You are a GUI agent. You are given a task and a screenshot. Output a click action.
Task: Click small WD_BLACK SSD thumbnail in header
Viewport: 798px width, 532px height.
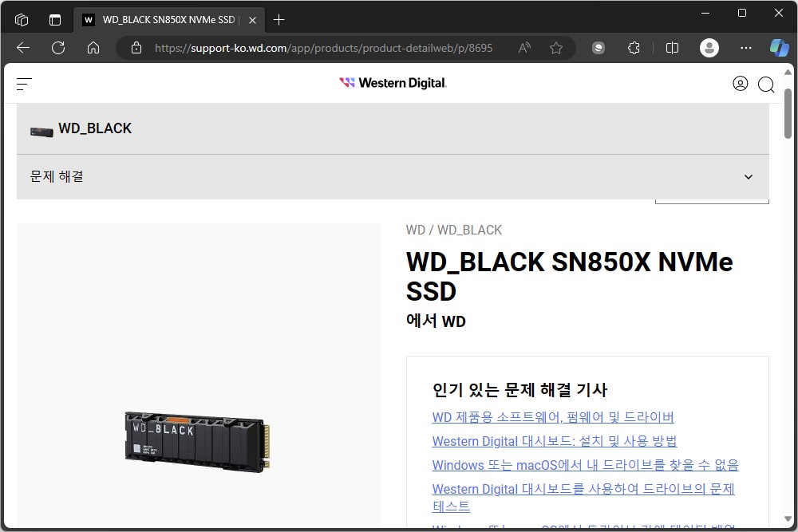coord(41,132)
